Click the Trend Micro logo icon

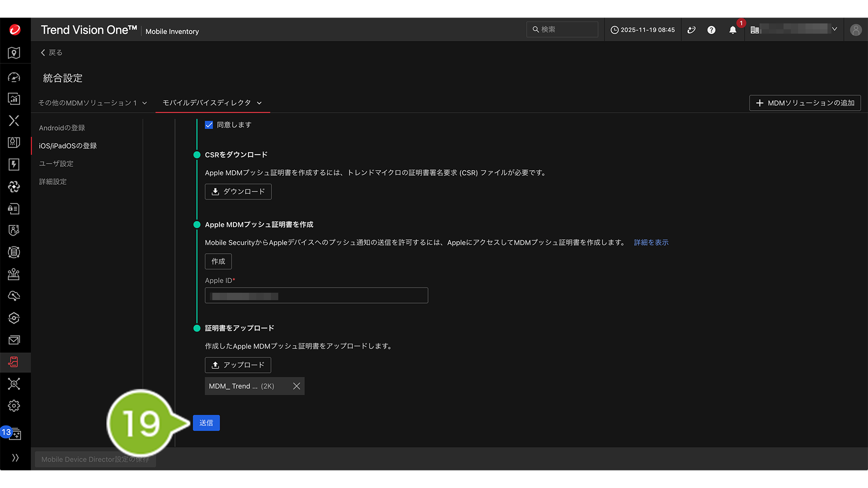pyautogui.click(x=15, y=30)
